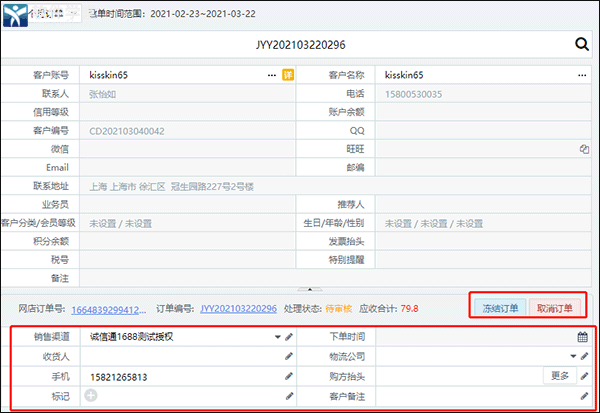This screenshot has width=600, height=413.
Task: Collapse the customer info panel arrow
Action: [310, 289]
